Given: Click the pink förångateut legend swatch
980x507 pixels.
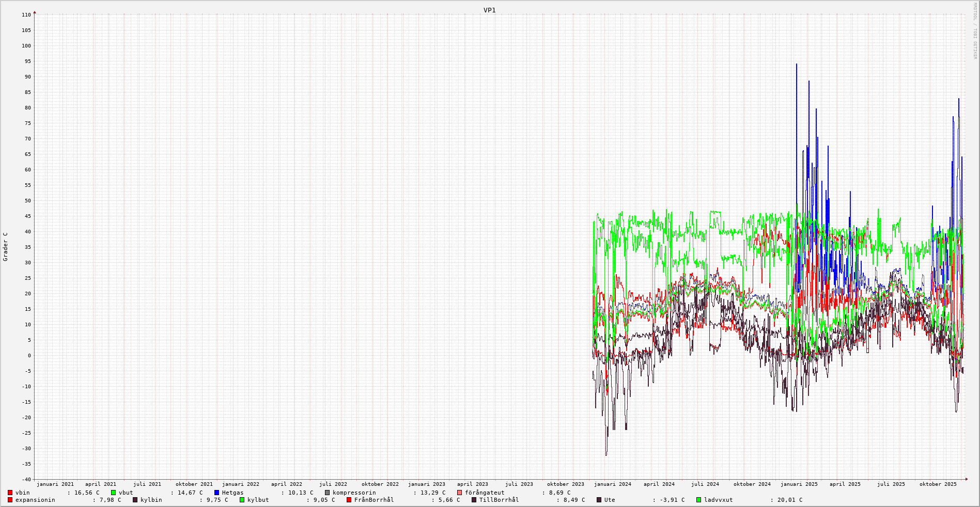Looking at the screenshot, I should [x=460, y=493].
